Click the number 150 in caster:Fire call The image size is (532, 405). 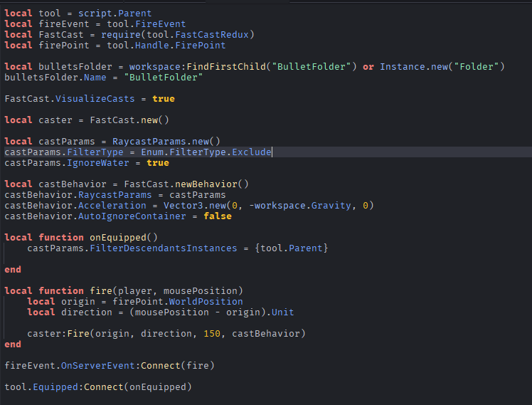pos(212,334)
